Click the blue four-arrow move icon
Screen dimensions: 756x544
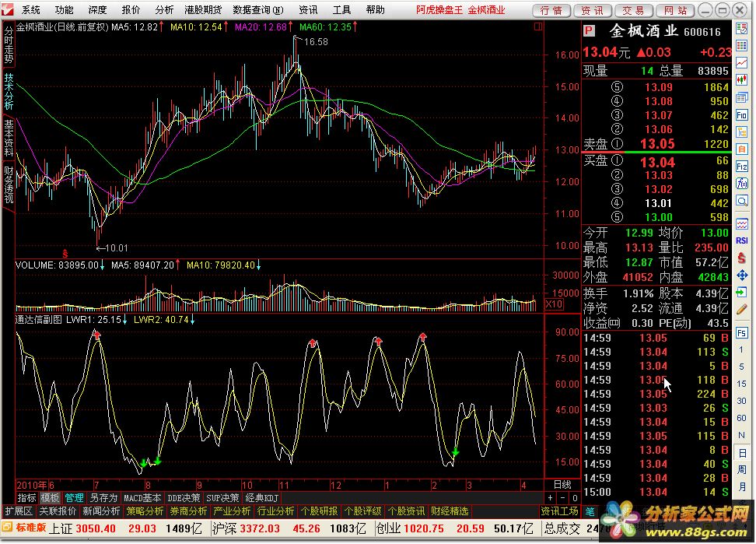[x=741, y=276]
